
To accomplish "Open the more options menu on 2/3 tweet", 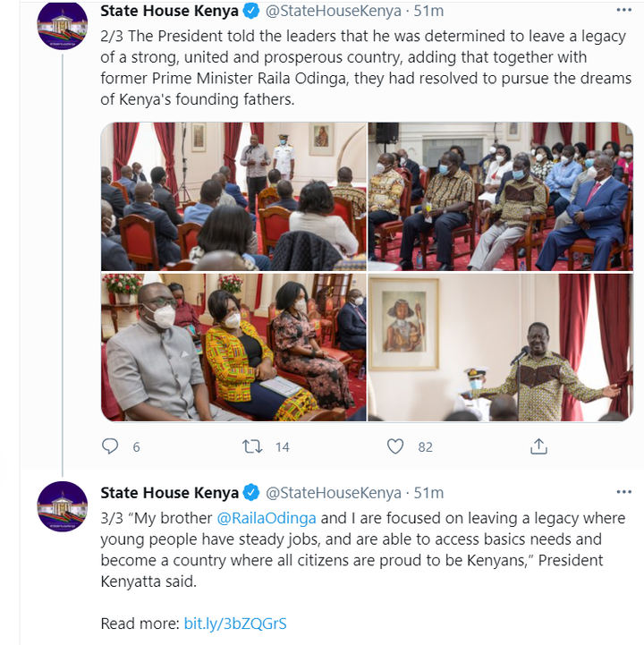I will click(x=623, y=10).
